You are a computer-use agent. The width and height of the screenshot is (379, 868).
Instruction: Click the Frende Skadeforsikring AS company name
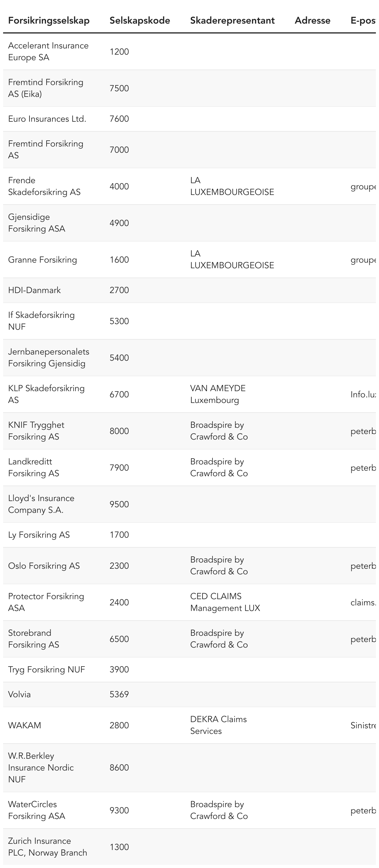[x=44, y=186]
